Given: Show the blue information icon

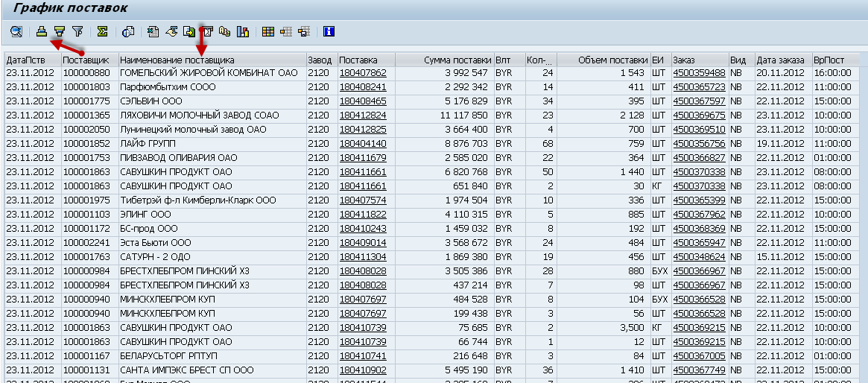Looking at the screenshot, I should coord(329,31).
